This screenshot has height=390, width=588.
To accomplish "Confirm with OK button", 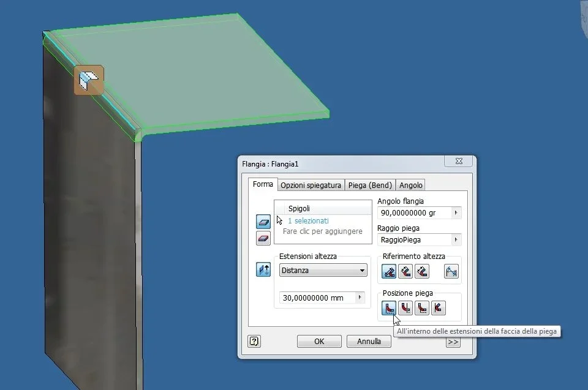I will coord(319,342).
